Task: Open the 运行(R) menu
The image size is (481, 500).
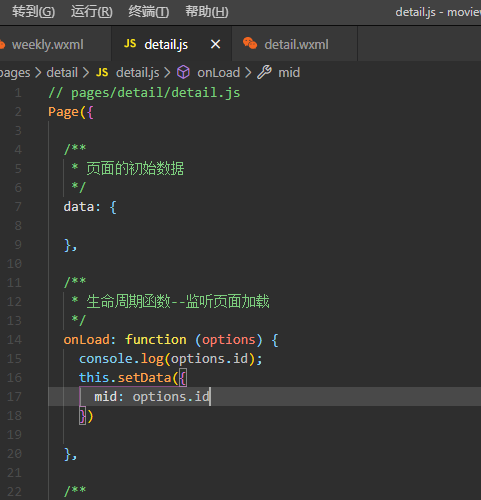Action: [x=92, y=12]
